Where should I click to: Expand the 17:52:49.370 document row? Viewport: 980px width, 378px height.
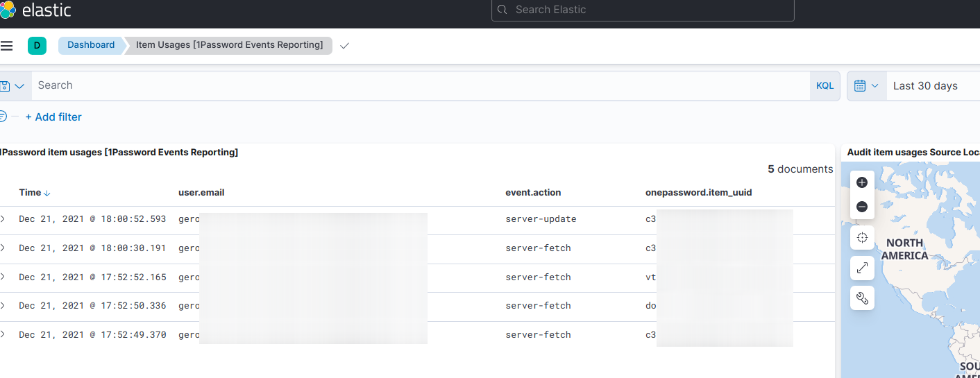(3, 334)
